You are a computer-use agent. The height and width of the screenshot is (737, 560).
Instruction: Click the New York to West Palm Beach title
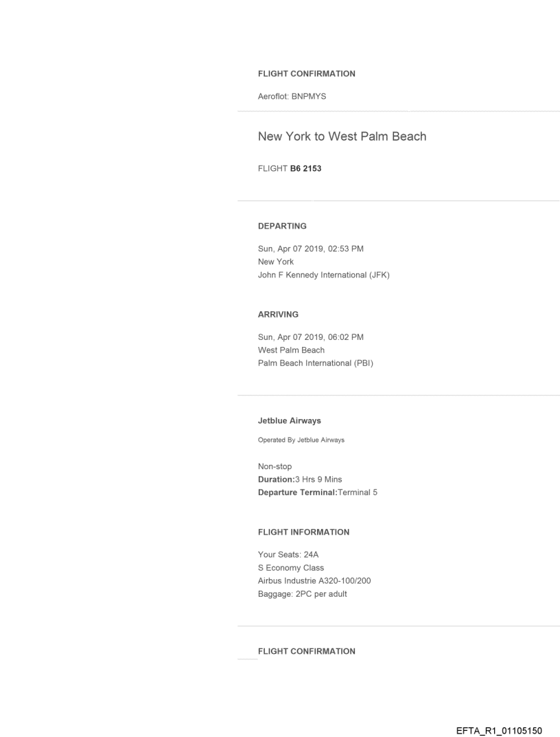[x=342, y=136]
